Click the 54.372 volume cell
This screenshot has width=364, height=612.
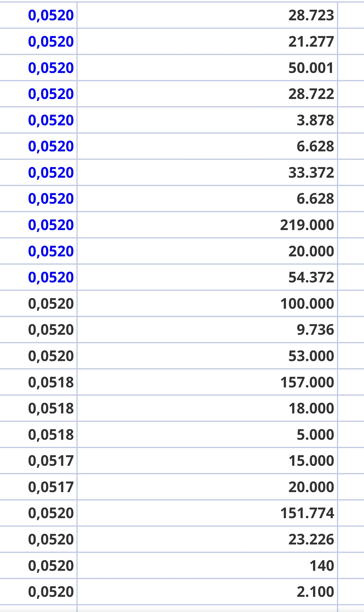[207, 277]
